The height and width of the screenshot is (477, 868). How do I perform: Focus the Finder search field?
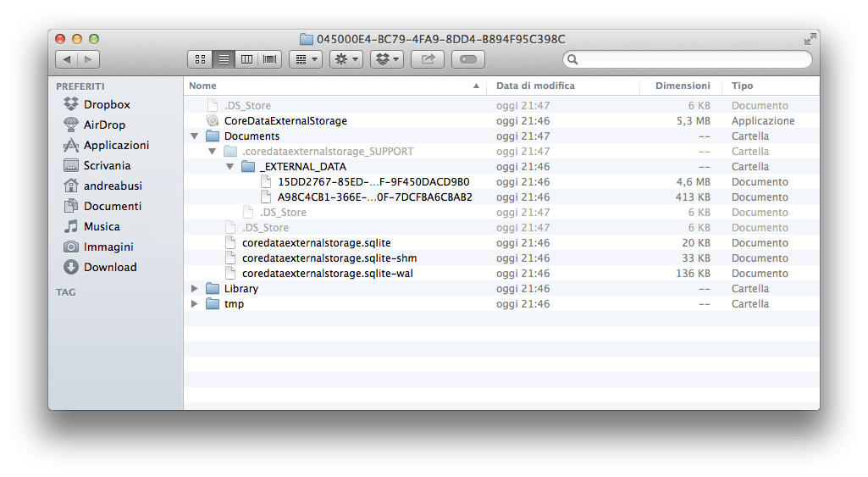click(x=688, y=59)
